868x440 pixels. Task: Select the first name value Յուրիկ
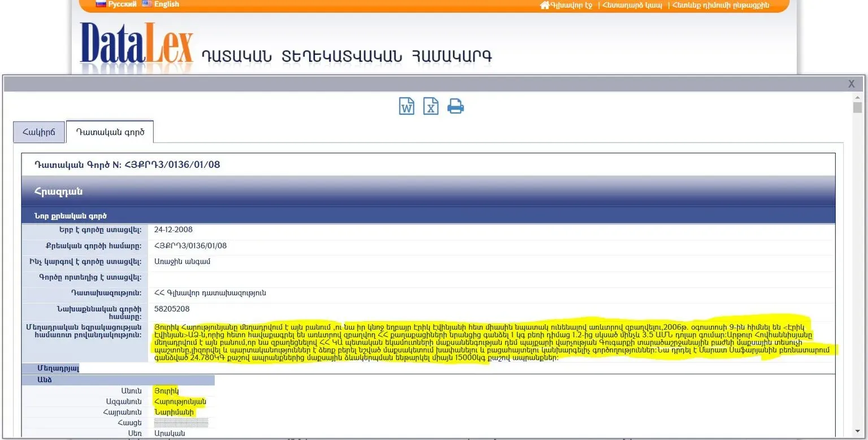pyautogui.click(x=166, y=391)
